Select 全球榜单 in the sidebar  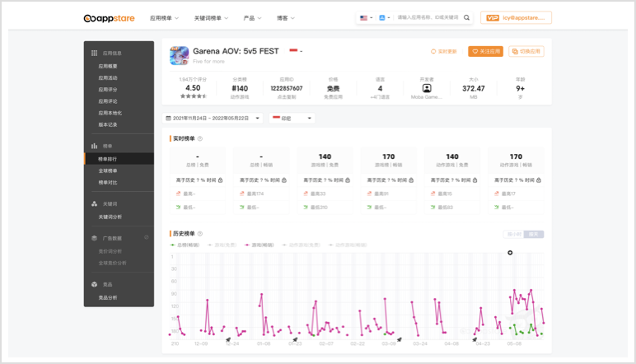pos(108,170)
